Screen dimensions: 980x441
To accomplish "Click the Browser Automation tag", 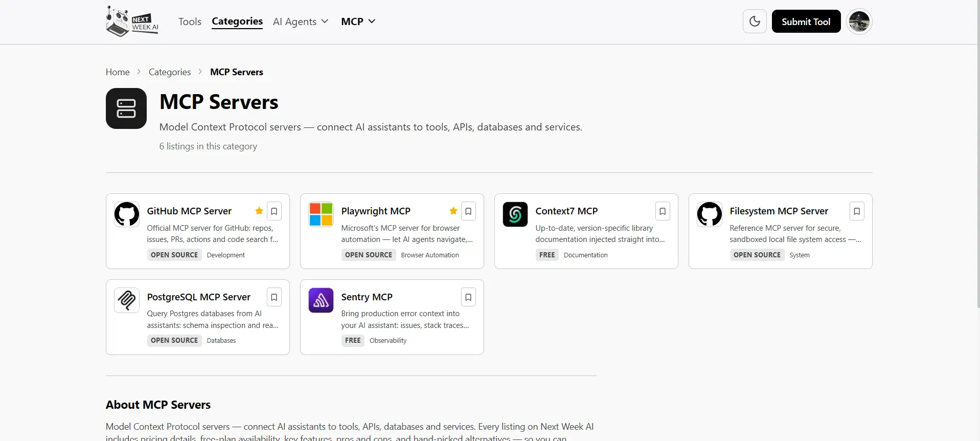I will 430,255.
